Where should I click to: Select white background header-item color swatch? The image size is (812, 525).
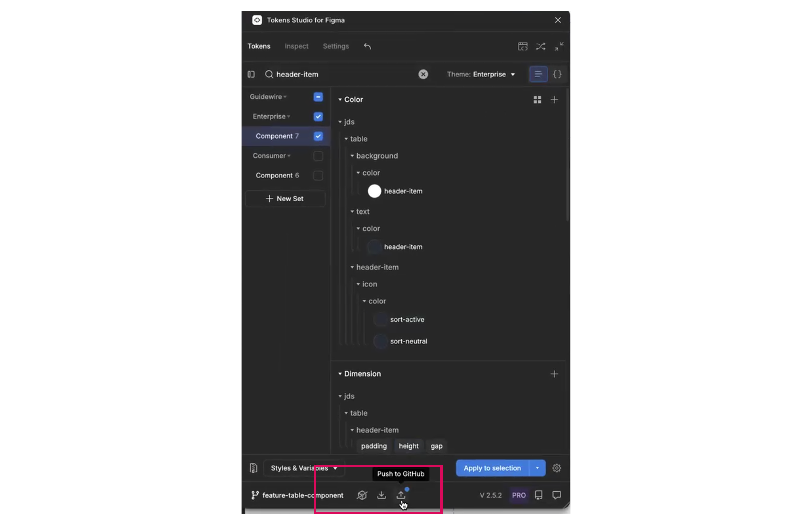click(374, 191)
